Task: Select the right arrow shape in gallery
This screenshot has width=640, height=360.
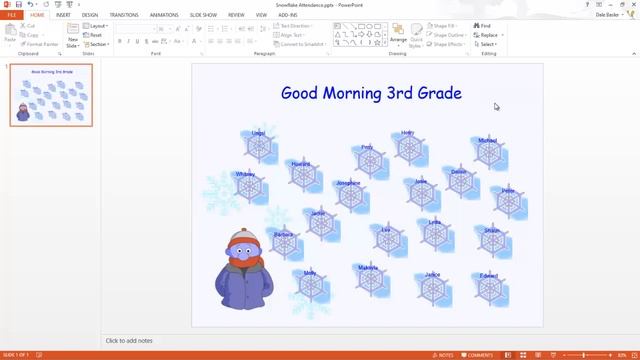Action: coord(361,35)
